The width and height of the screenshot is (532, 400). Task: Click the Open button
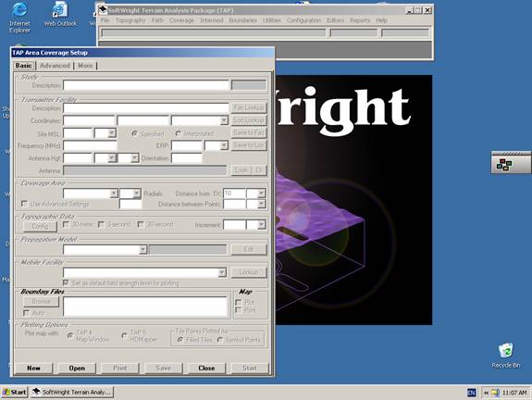pos(77,369)
